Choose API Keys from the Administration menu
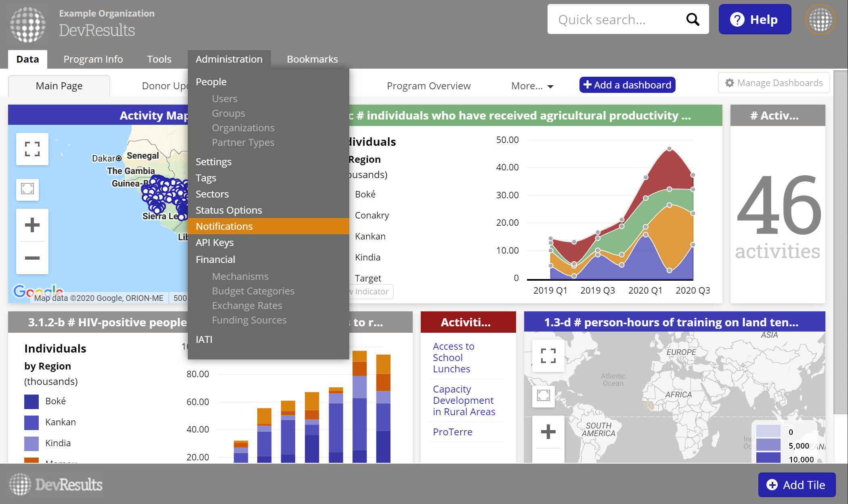Image resolution: width=848 pixels, height=504 pixels. (x=214, y=242)
